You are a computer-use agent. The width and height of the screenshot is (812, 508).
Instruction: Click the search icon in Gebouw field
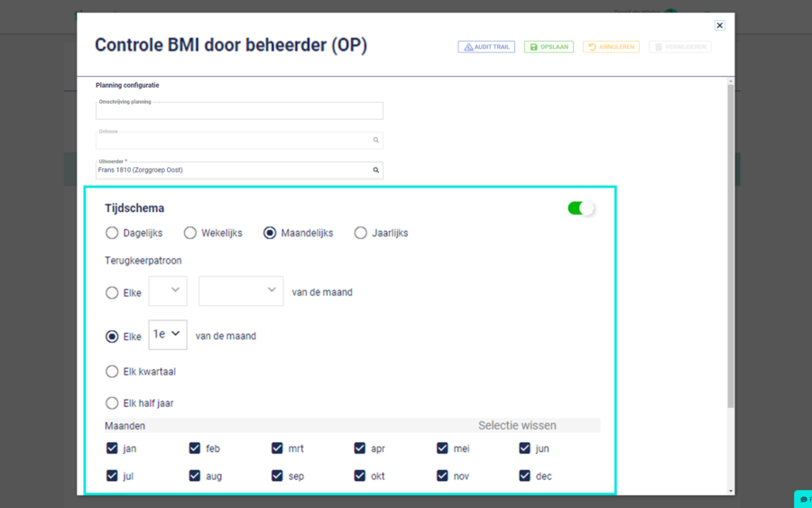coord(376,141)
